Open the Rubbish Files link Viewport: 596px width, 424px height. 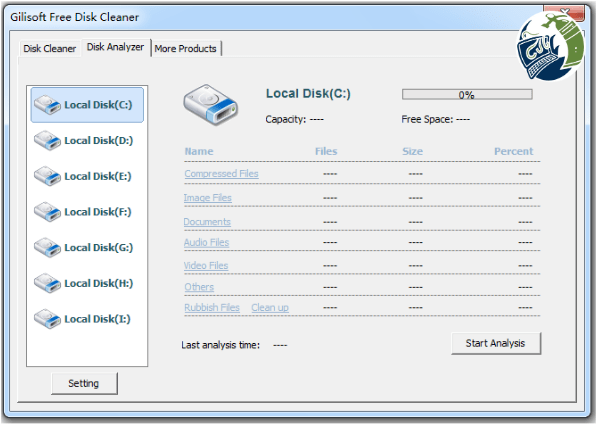pos(212,307)
